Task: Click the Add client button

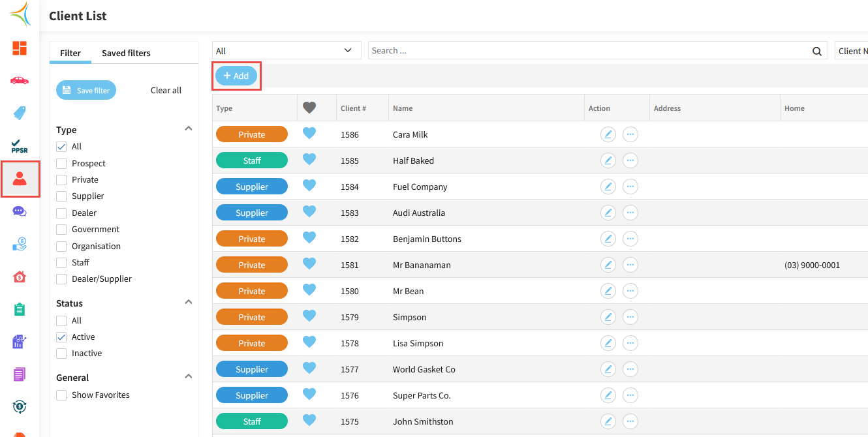Action: (236, 76)
